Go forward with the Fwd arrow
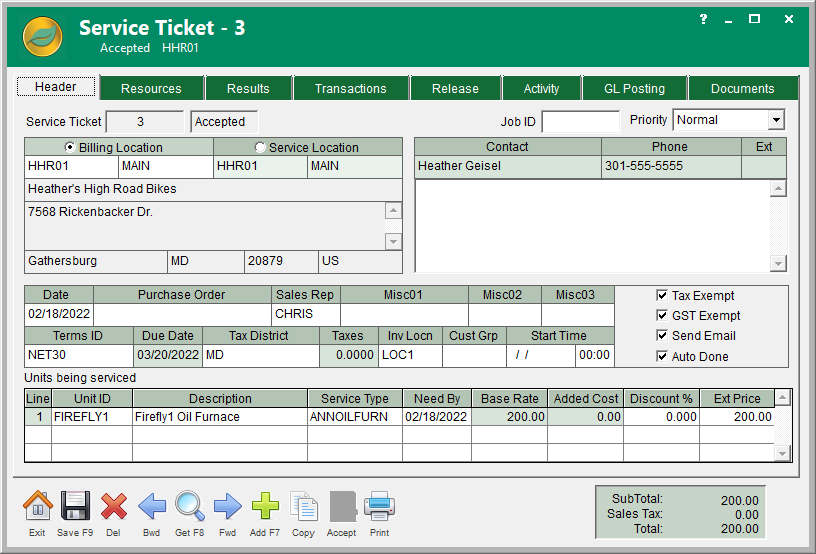The width and height of the screenshot is (816, 554). (x=227, y=506)
